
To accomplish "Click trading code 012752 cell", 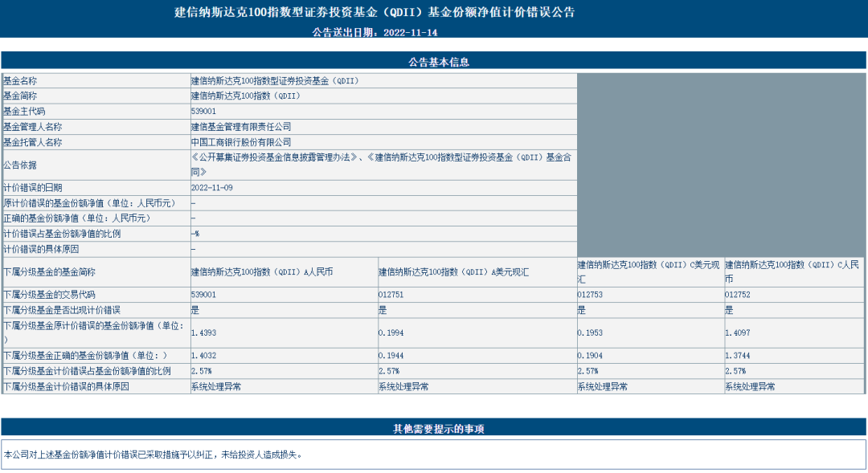I will 794,294.
